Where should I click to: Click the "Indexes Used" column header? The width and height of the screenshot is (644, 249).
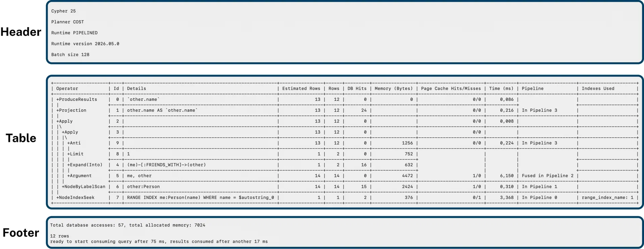pyautogui.click(x=598, y=89)
